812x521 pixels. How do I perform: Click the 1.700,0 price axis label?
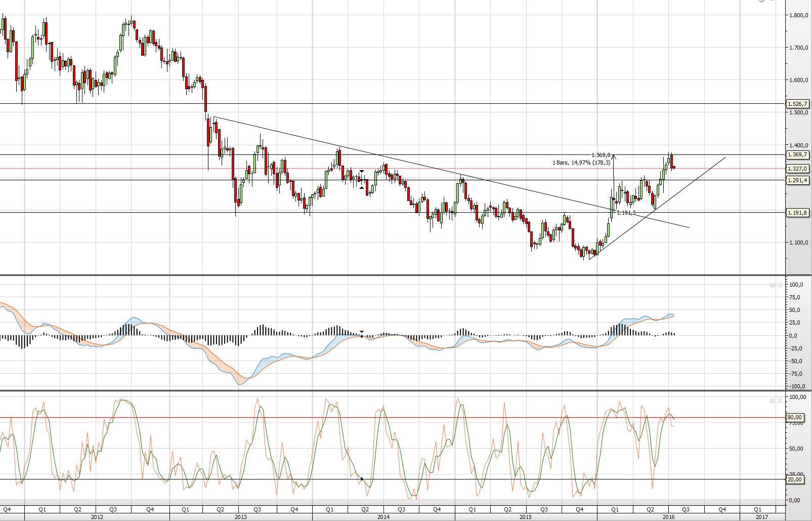click(x=799, y=48)
